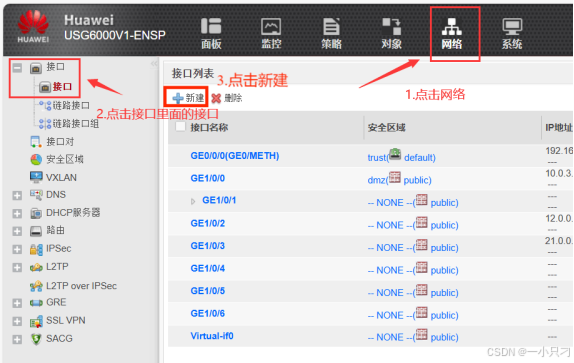Click the SACG shield icon
Viewport: 574px width, 363px height.
[36, 339]
